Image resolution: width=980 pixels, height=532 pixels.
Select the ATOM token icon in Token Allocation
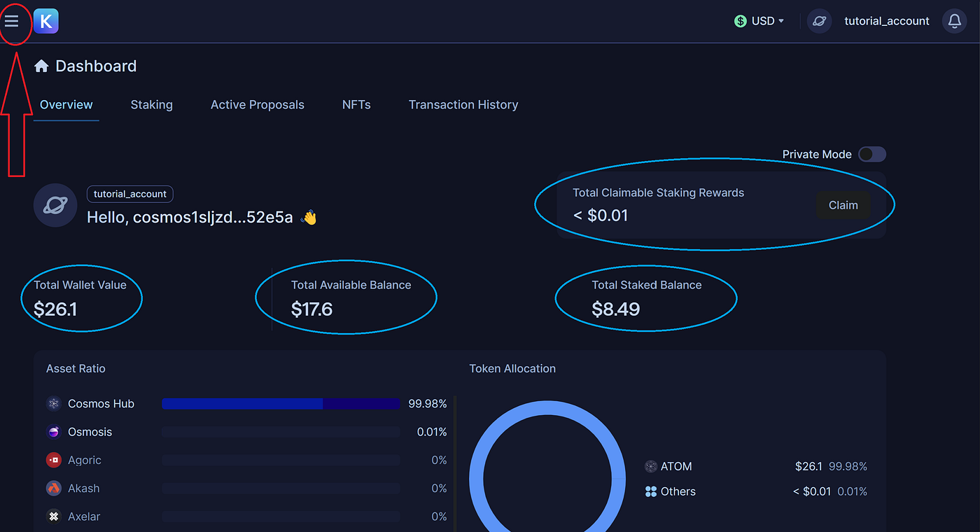650,465
